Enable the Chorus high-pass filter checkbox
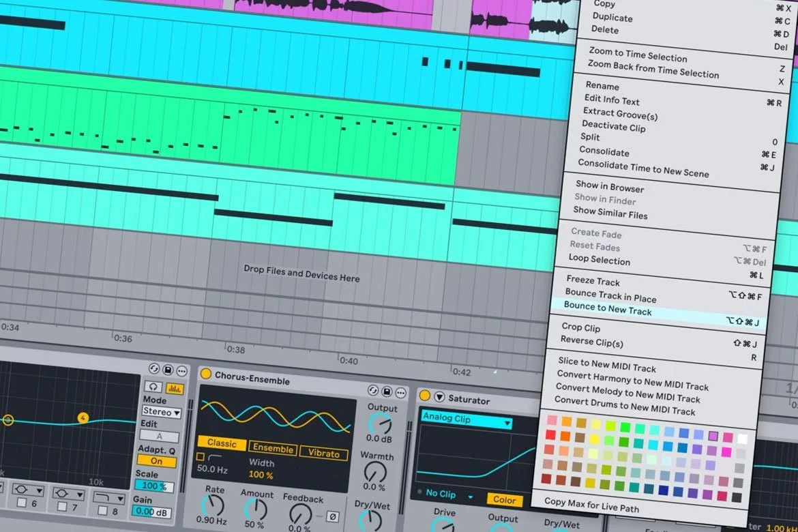The height and width of the screenshot is (532, 798). point(201,457)
